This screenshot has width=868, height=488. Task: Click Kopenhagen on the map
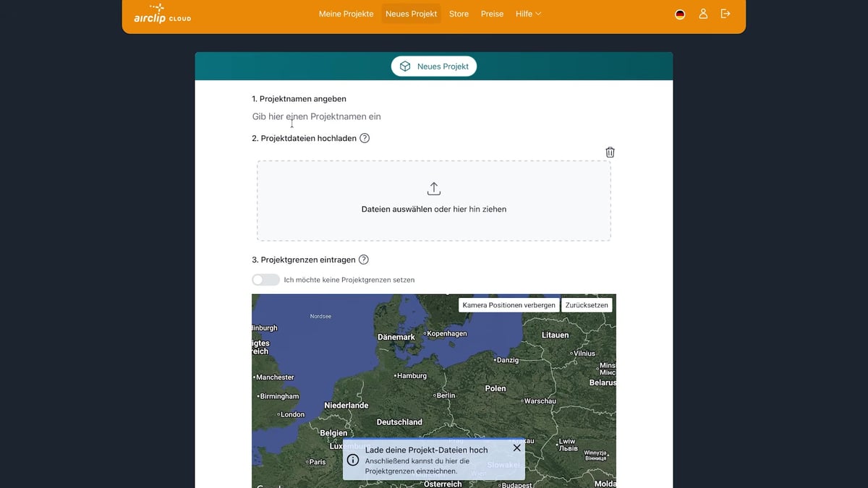pos(445,334)
